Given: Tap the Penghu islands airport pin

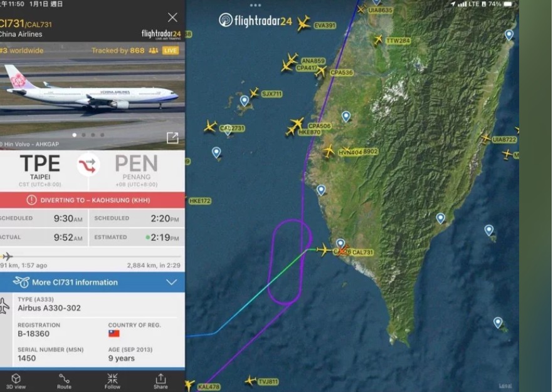Looking at the screenshot, I should (244, 101).
